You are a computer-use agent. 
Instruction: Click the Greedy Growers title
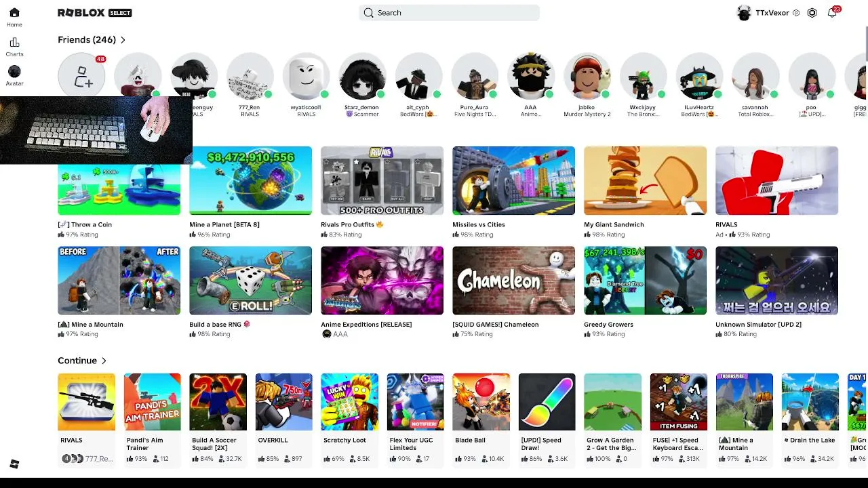pos(608,325)
